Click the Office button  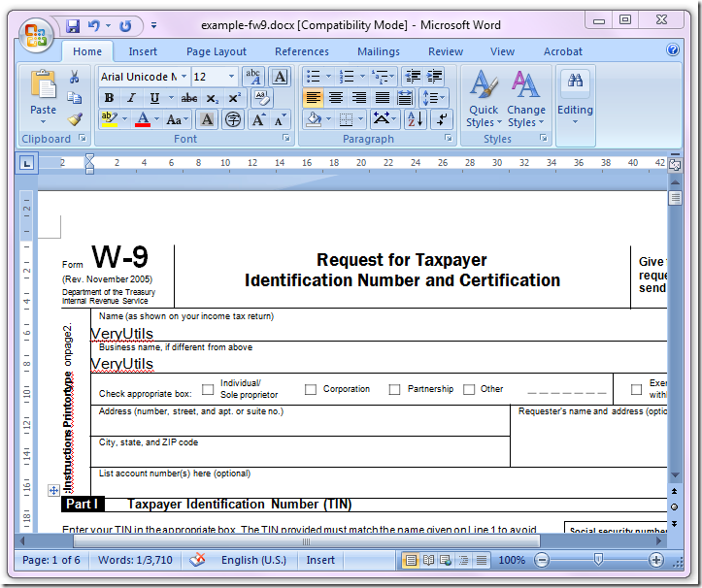(x=36, y=35)
